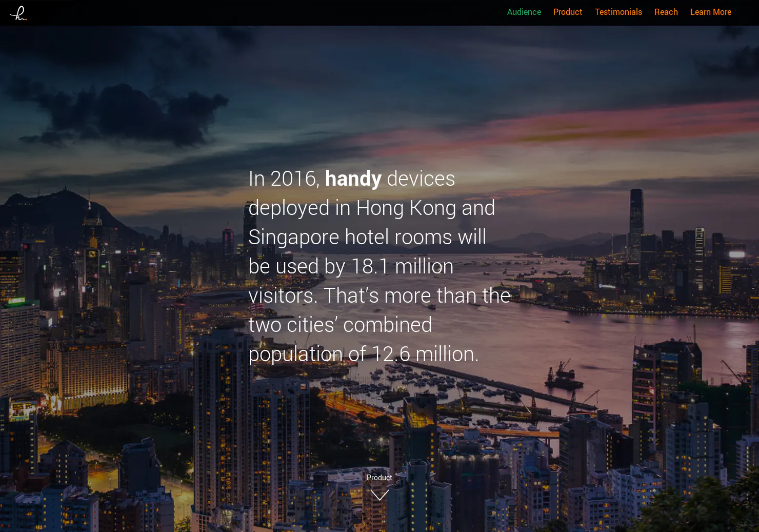This screenshot has width=759, height=532.
Task: Click "In 2016," at the headline start
Action: (284, 179)
